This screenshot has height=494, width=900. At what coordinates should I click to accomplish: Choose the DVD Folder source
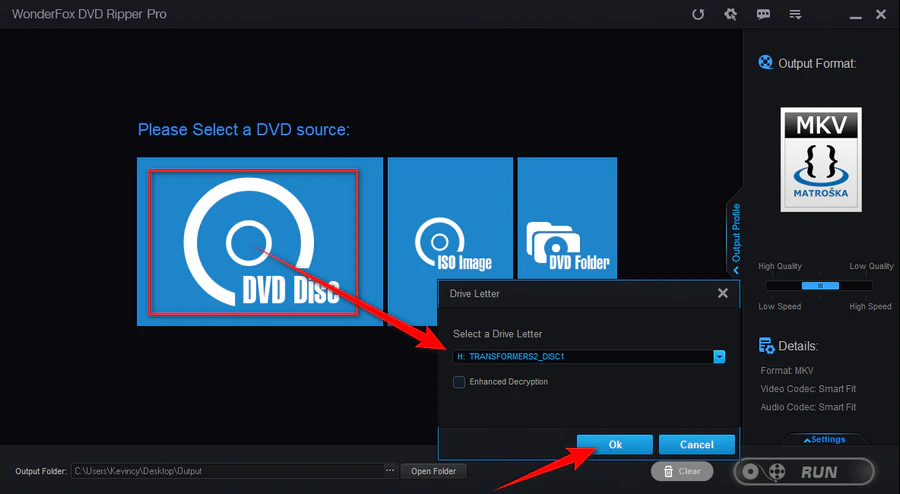[567, 219]
